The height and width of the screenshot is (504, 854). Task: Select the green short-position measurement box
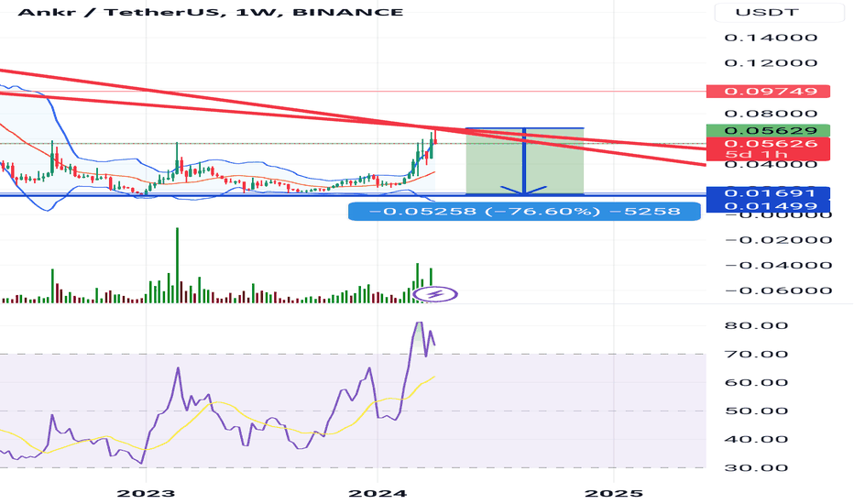524,161
